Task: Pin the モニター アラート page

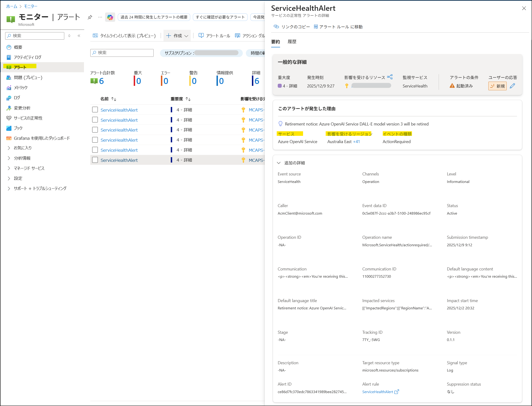Action: point(90,17)
